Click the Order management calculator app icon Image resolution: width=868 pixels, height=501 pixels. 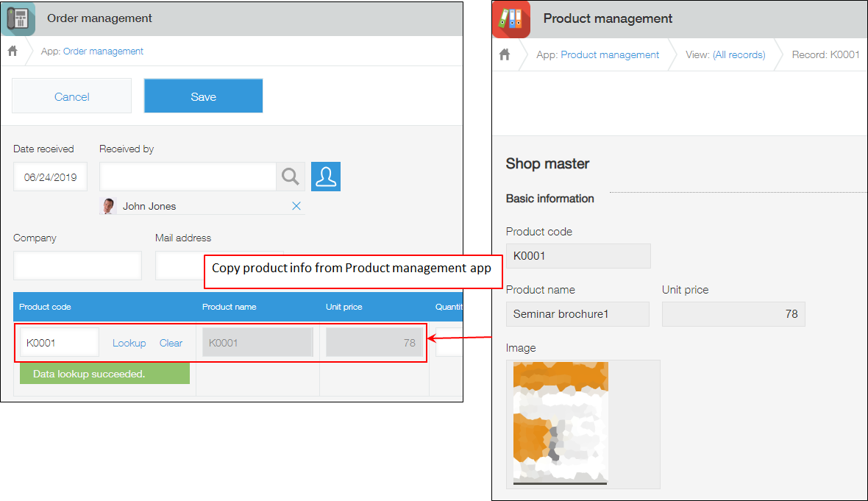[18, 18]
